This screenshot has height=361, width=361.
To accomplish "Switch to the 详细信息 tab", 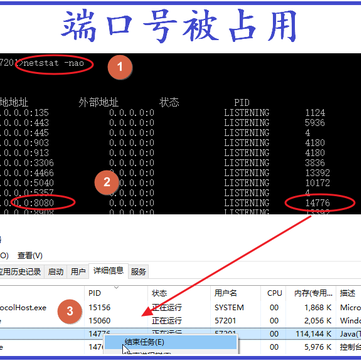I will (108, 270).
